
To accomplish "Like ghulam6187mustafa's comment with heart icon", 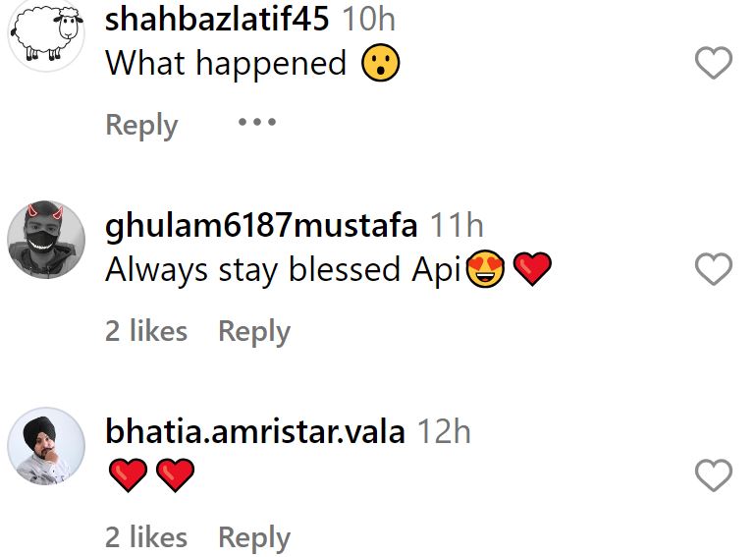I will (714, 269).
